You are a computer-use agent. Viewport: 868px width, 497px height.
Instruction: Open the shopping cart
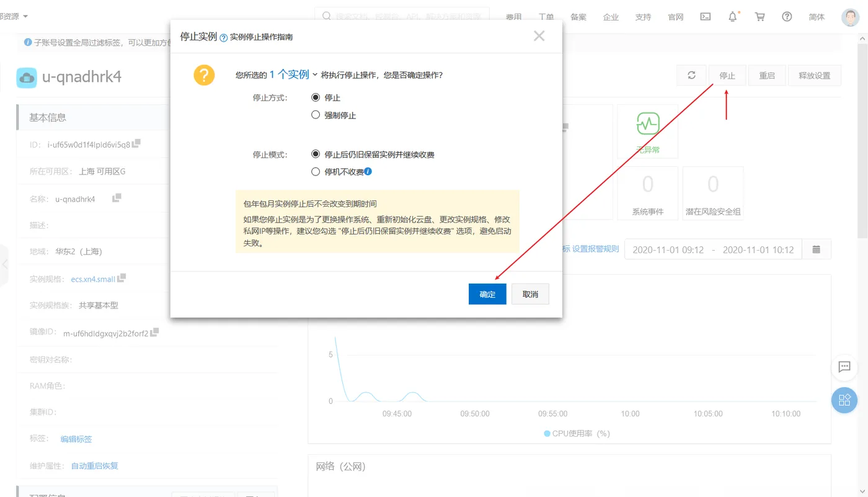click(x=760, y=17)
